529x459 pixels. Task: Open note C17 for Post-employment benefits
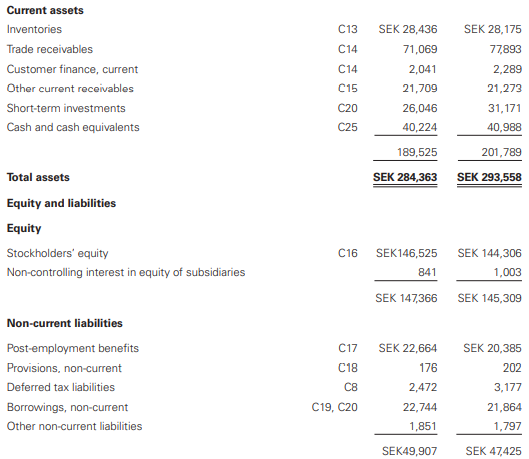347,348
